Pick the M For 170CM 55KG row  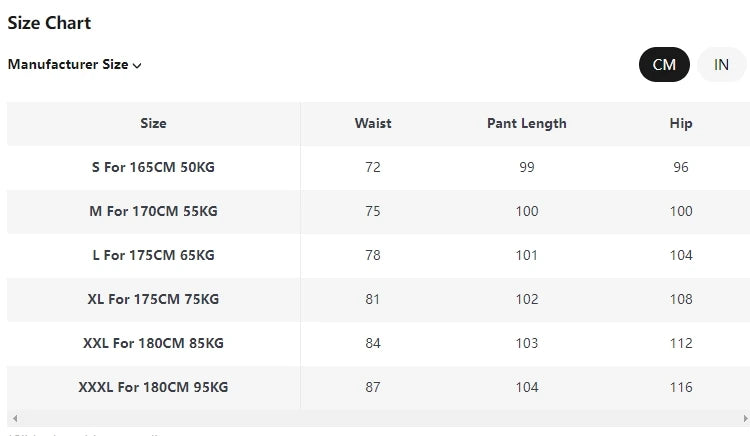153,212
